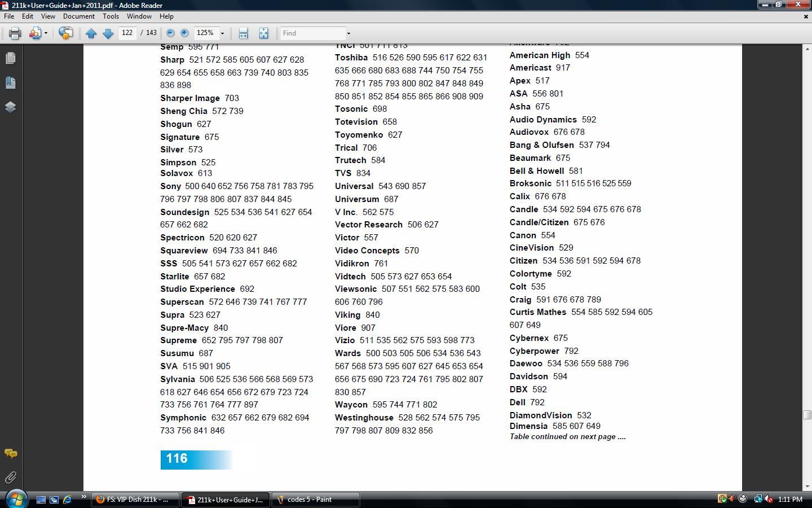Open the Tools menu

(111, 16)
